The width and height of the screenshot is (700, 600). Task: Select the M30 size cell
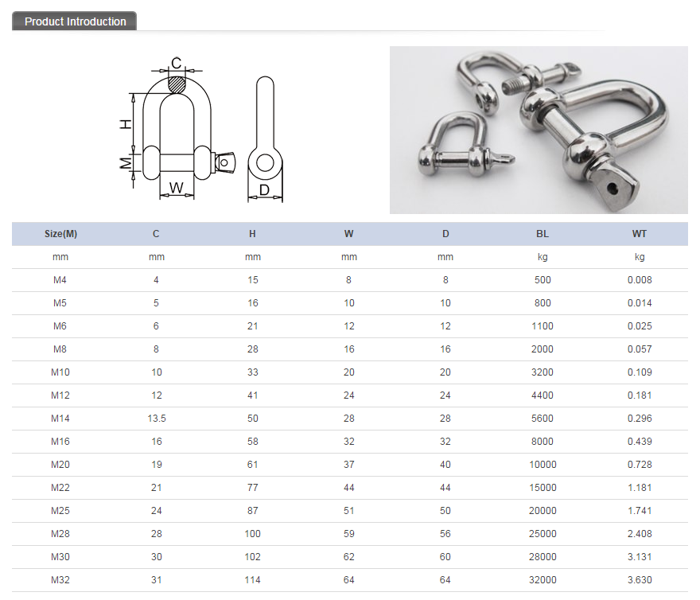point(60,557)
